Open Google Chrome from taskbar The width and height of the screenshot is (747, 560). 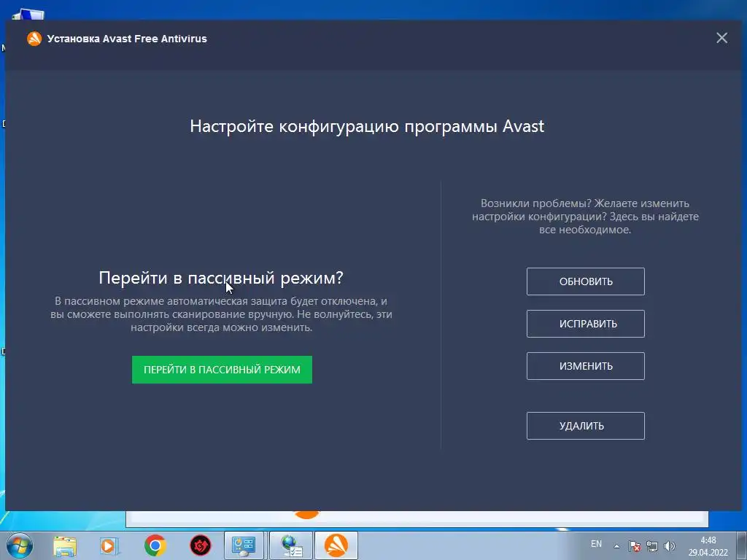click(x=155, y=545)
